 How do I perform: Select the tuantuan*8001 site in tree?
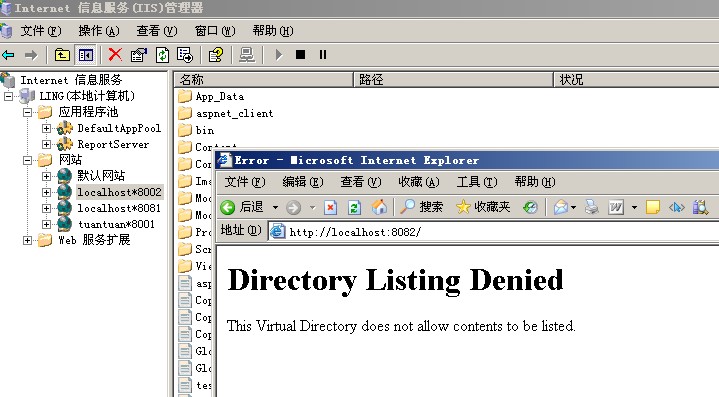pyautogui.click(x=116, y=224)
